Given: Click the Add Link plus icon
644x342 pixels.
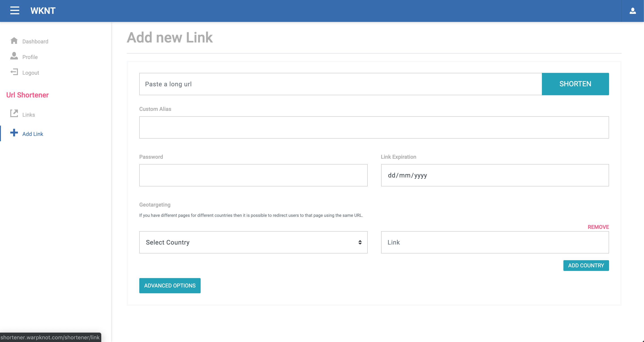Looking at the screenshot, I should [x=14, y=133].
